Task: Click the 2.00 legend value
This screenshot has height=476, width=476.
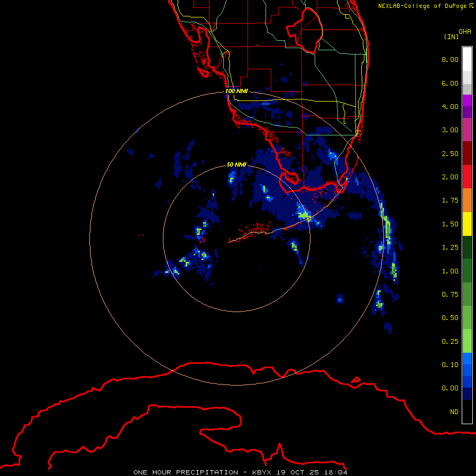Action: [450, 177]
